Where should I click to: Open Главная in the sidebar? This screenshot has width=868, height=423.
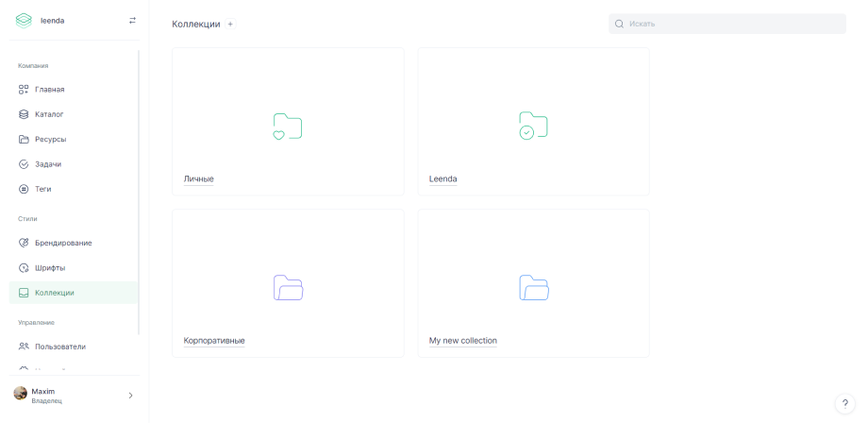[x=49, y=90]
